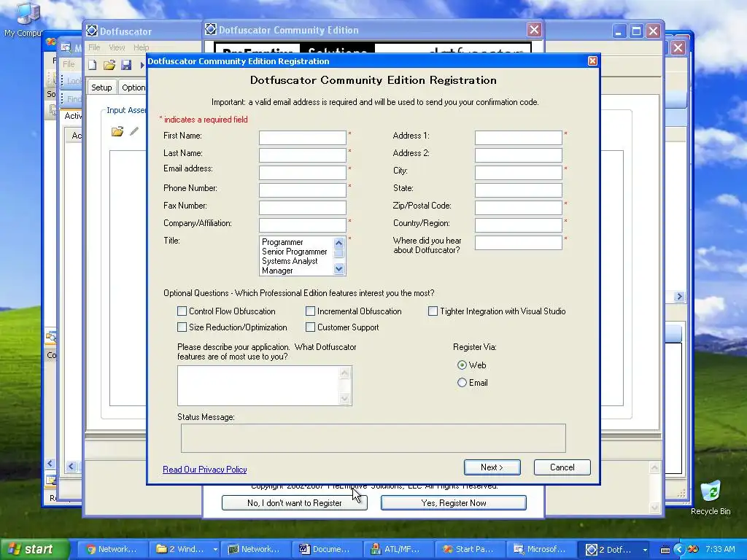Viewport: 747px width, 560px height.
Task: Check Customer Support option
Action: 310,327
